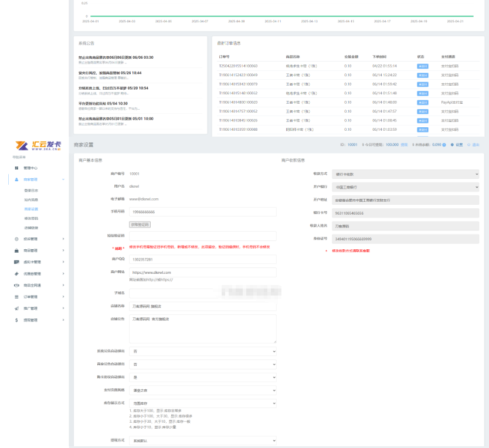The image size is (489, 448).
Task: Click the help icon beside 未结余额
Action: (x=444, y=144)
